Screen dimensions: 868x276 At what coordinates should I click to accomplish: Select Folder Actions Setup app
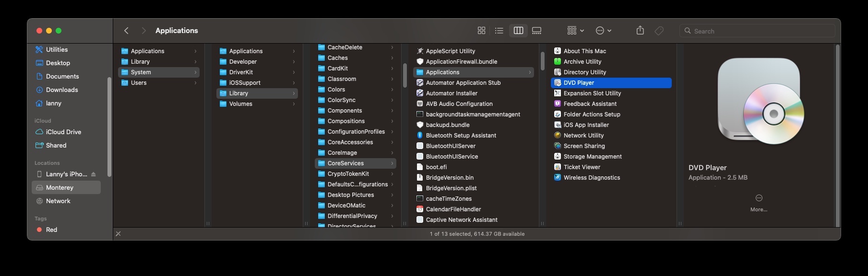coord(611,114)
